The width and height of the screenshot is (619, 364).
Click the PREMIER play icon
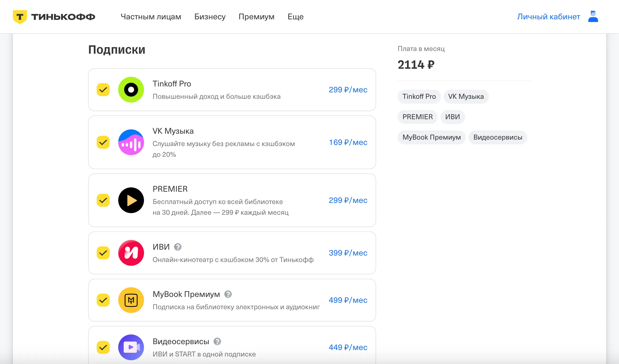131,200
